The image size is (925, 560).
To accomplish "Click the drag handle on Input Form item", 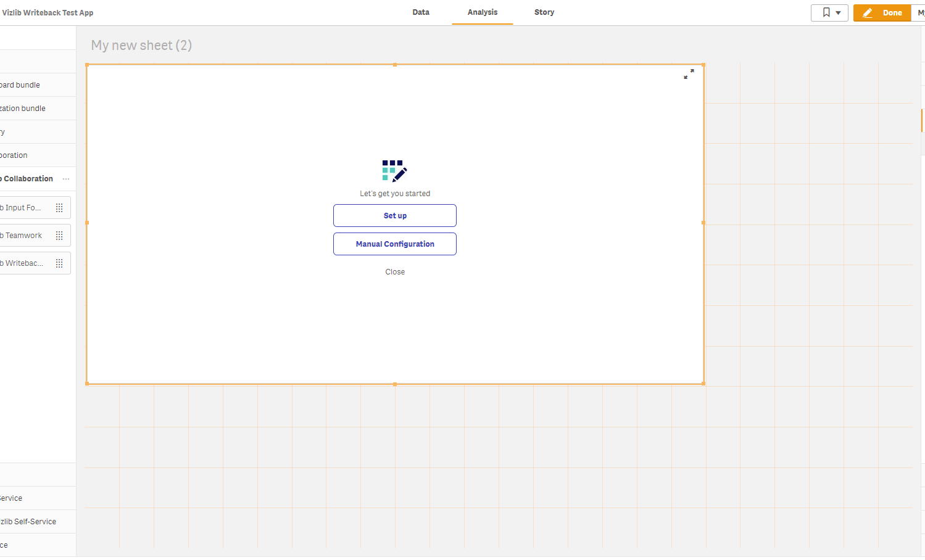I will (x=59, y=208).
